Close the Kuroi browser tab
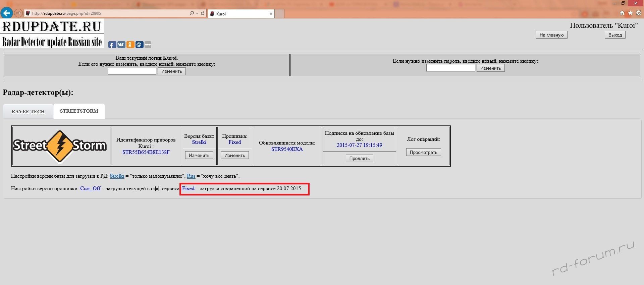Viewport: 644px width, 285px height. tap(271, 14)
